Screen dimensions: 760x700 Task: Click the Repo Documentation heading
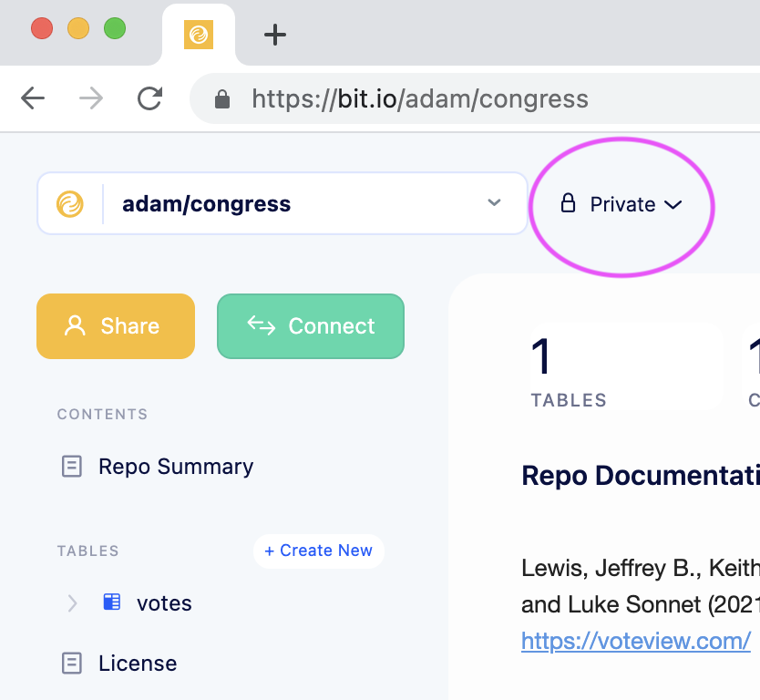coord(641,476)
